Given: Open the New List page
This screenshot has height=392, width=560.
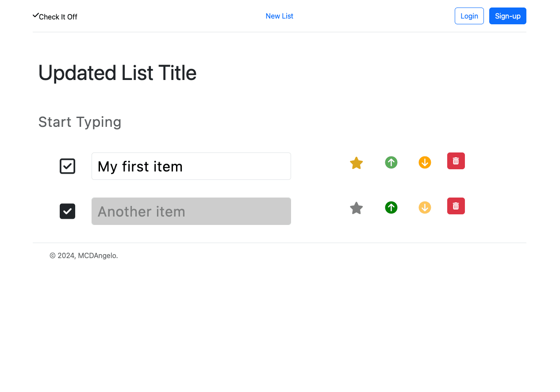Looking at the screenshot, I should pyautogui.click(x=279, y=16).
